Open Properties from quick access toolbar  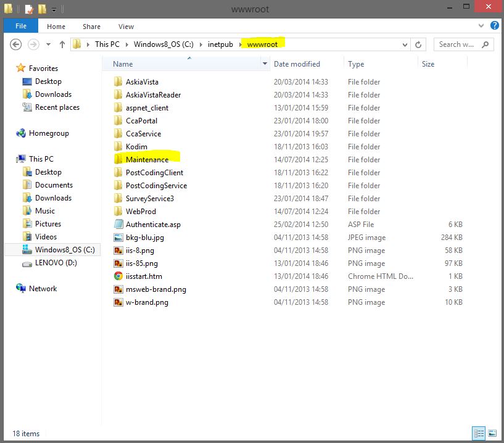[x=29, y=9]
